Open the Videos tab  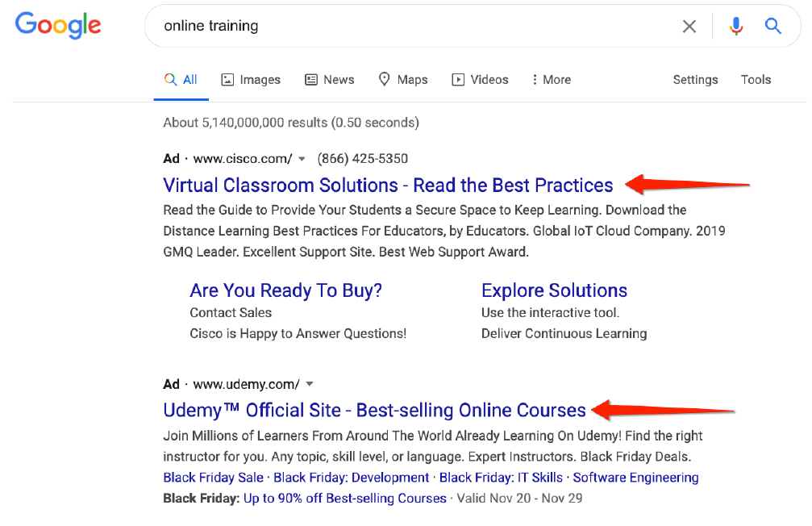[480, 80]
